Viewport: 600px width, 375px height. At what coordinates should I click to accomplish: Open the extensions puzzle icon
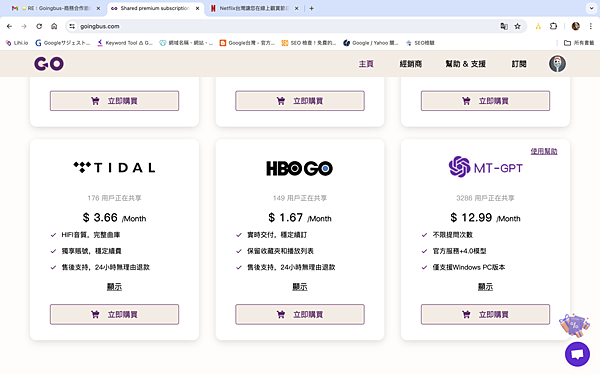(x=553, y=26)
